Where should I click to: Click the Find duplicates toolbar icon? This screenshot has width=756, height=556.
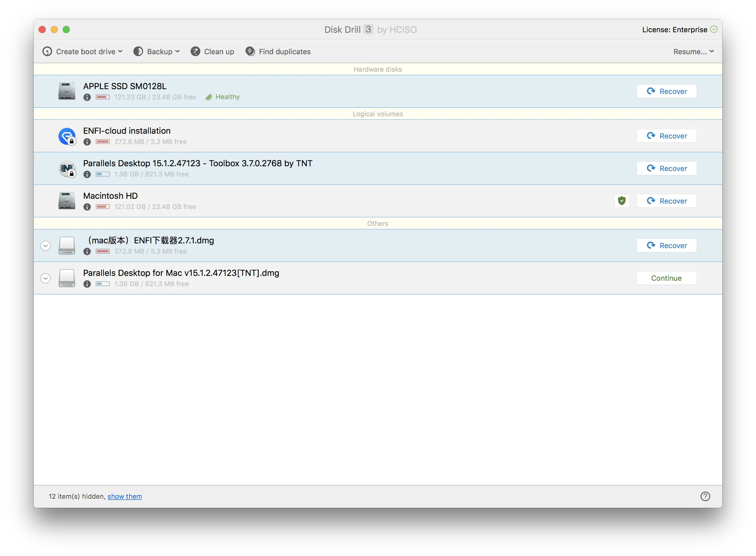point(250,52)
